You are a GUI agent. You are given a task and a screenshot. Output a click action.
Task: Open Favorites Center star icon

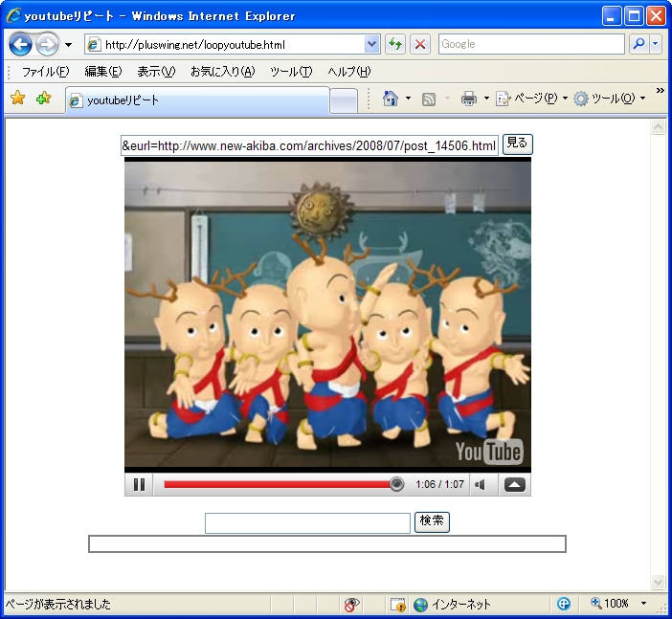click(17, 99)
